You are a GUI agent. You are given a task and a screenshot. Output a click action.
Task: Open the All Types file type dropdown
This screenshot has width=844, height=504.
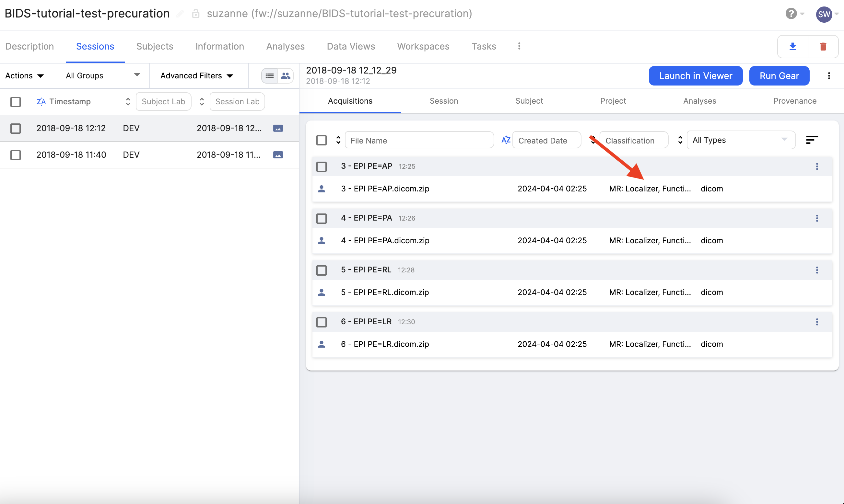tap(741, 140)
